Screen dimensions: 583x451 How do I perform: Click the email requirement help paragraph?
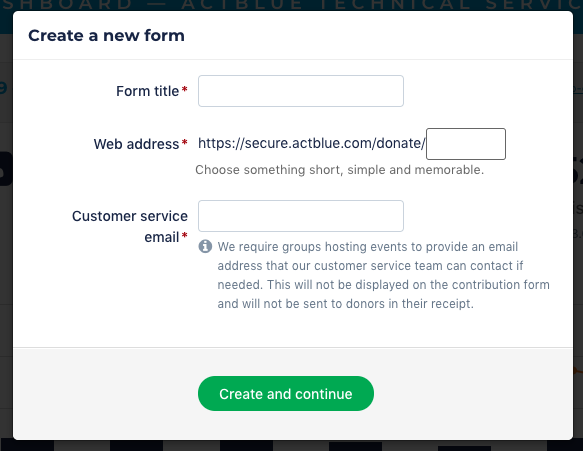pos(383,275)
